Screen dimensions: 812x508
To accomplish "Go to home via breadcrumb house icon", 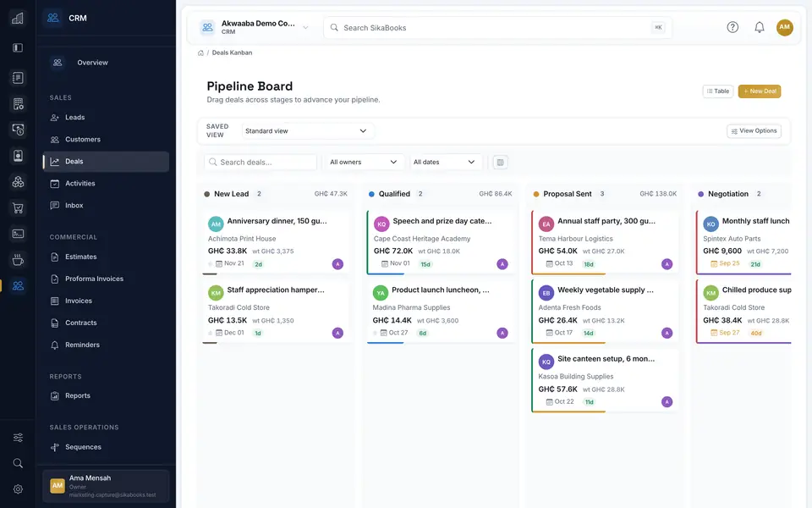I will 200,52.
